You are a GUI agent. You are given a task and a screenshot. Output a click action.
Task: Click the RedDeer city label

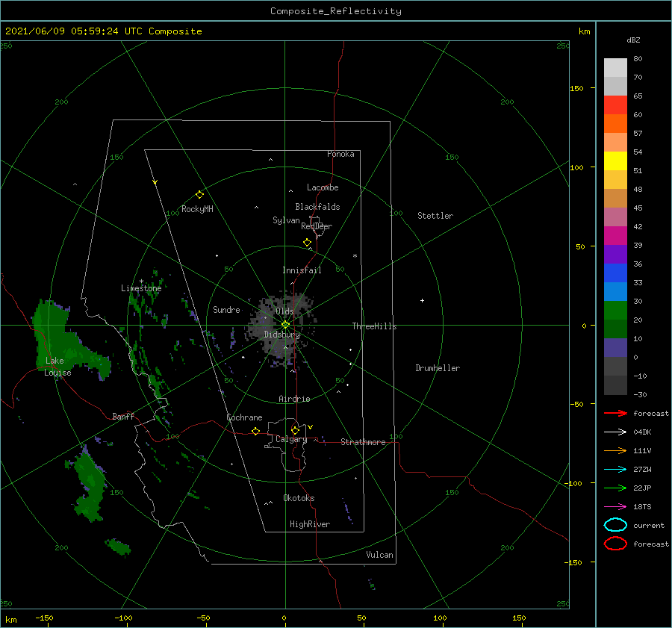[x=317, y=226]
